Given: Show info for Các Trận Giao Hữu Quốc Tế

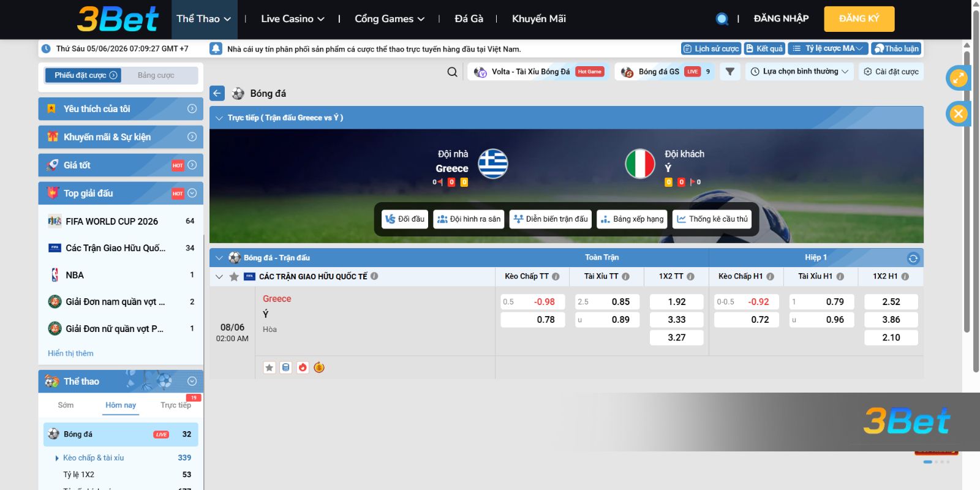Looking at the screenshot, I should tap(374, 276).
